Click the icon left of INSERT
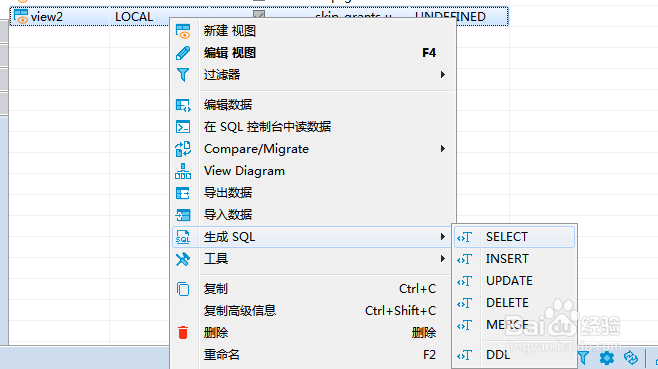The height and width of the screenshot is (369, 658). (x=465, y=259)
